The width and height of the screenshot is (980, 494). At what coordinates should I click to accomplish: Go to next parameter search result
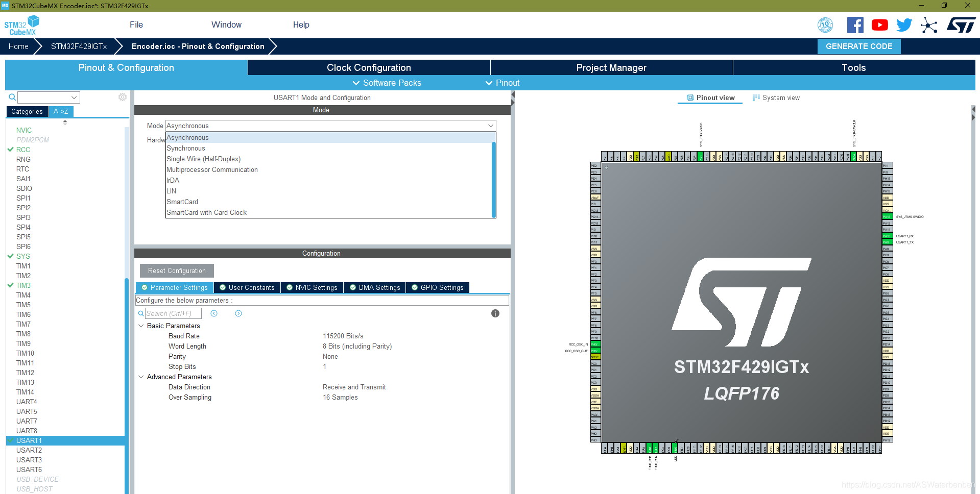click(238, 313)
